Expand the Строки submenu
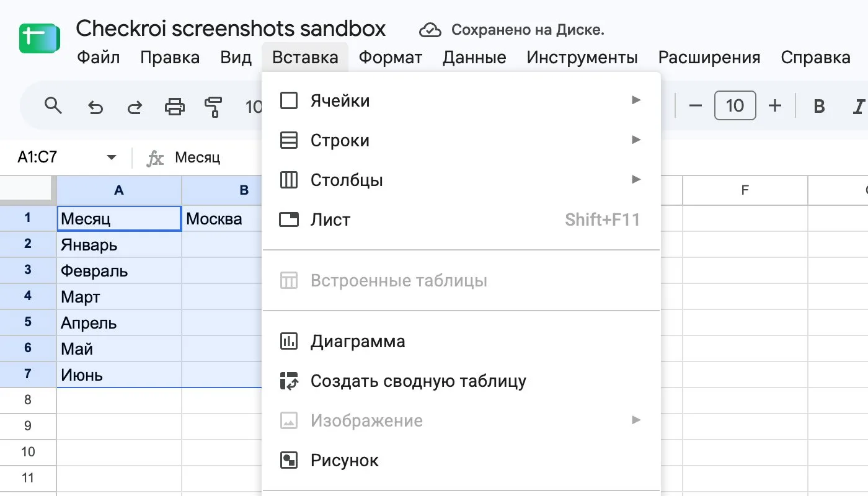 461,140
